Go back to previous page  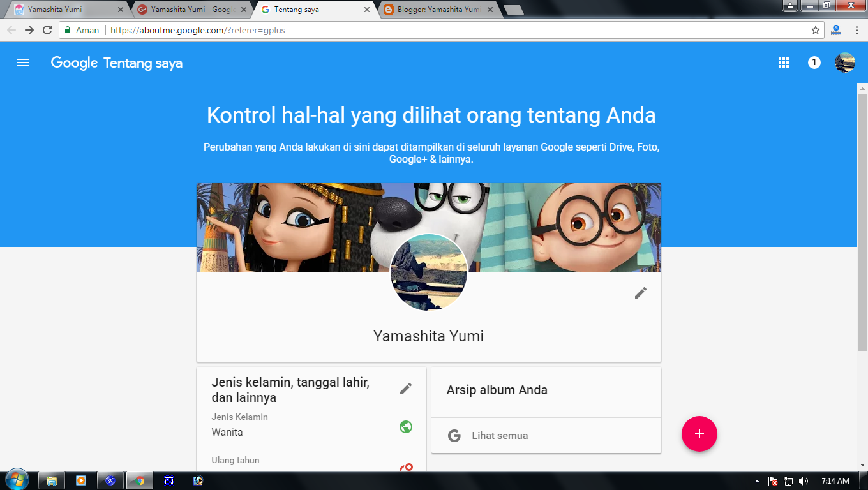tap(11, 30)
